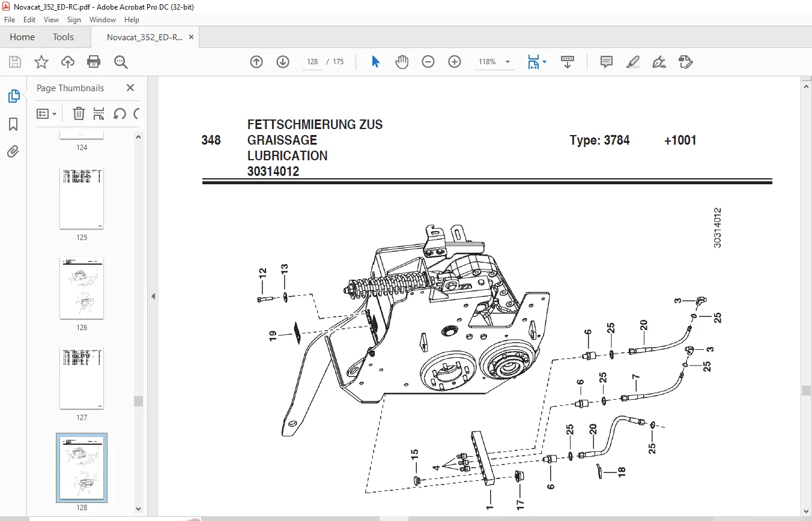Expand the fit page options dropdown arrow
Viewport: 812px width, 521px height.
click(x=545, y=62)
